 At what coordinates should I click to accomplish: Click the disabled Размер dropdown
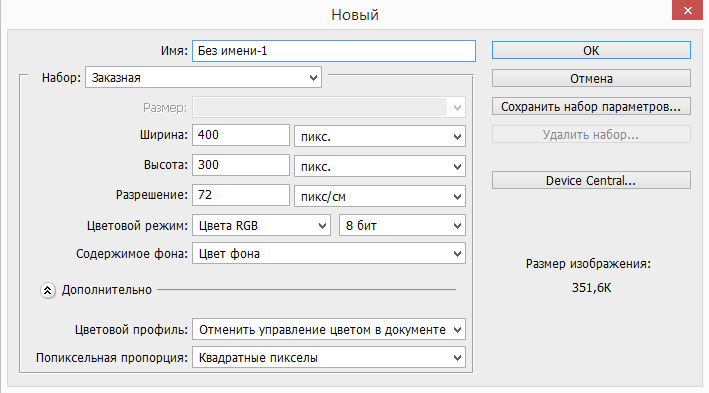329,108
